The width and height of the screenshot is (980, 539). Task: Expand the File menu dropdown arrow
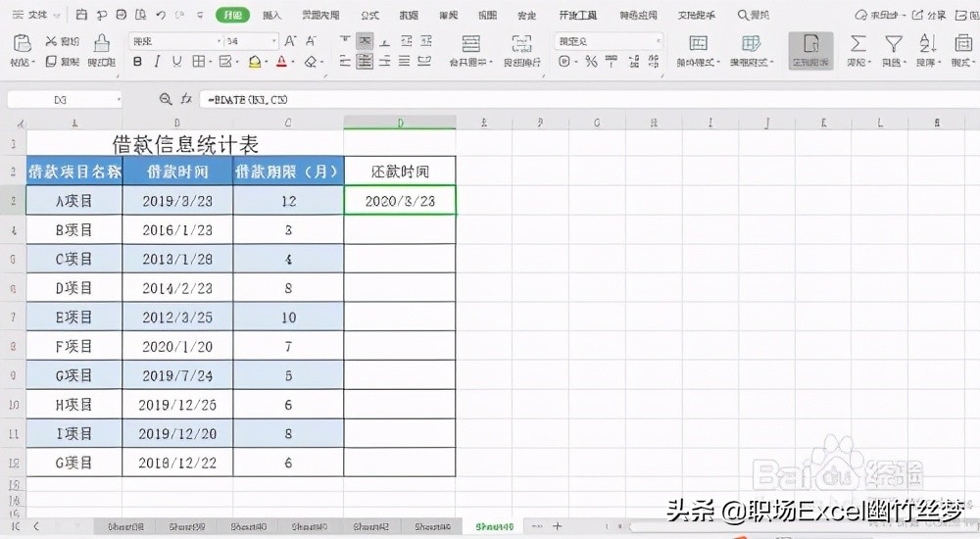click(x=57, y=15)
